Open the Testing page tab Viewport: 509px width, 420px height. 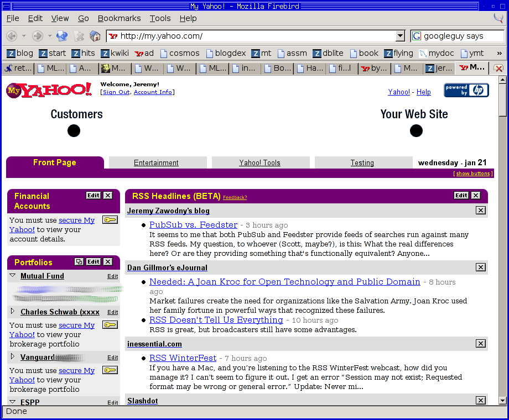[x=362, y=163]
